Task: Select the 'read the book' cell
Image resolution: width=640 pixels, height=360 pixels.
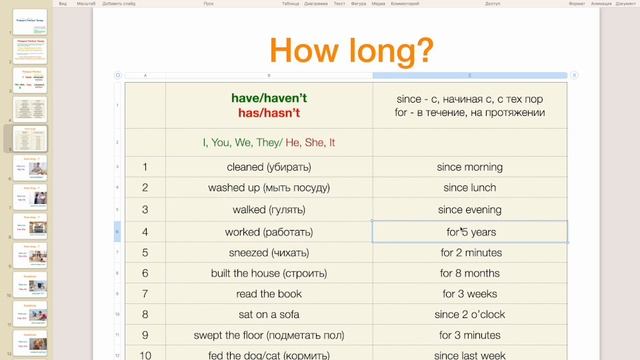Action: point(269,294)
